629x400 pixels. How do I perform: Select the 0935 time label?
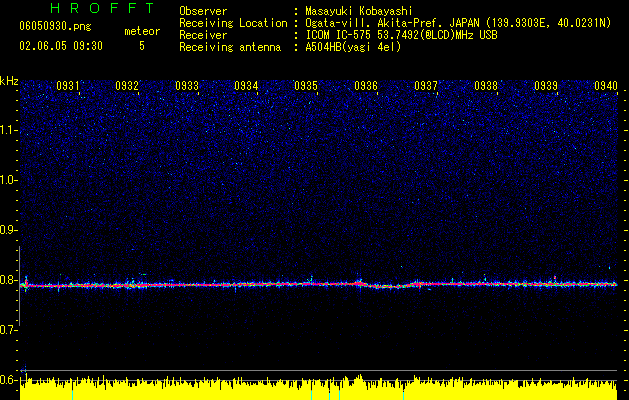coord(306,86)
